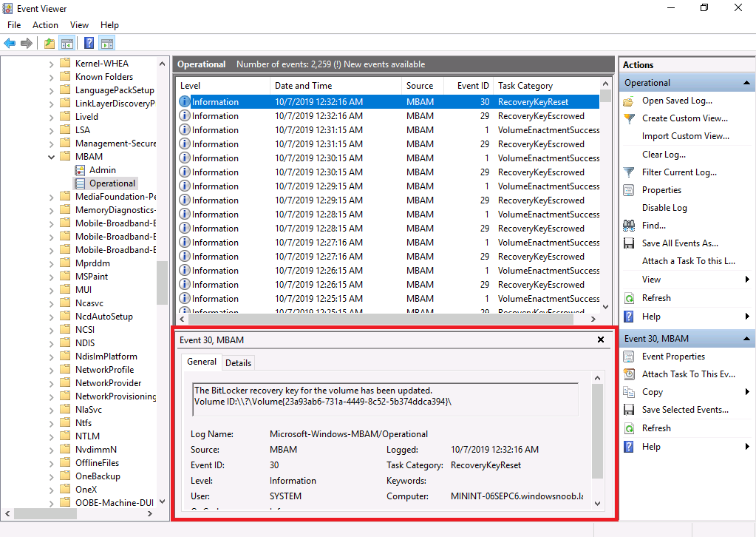Click the MBAM folder icon
The image size is (756, 537).
pos(65,156)
